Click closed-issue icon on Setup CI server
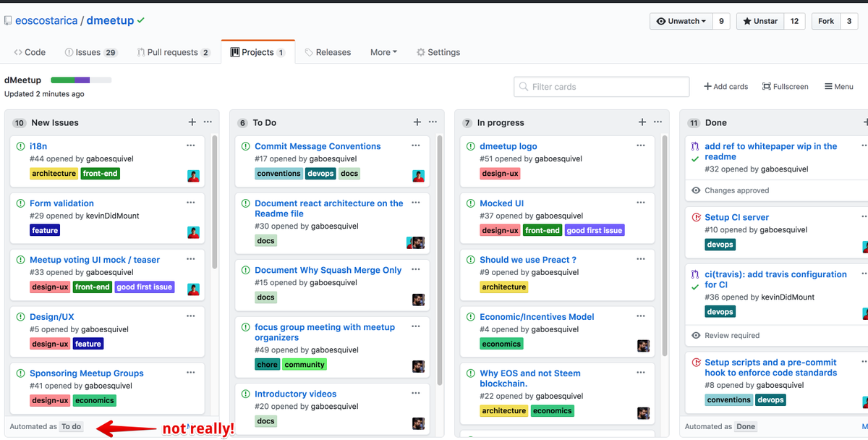868x440 pixels. pyautogui.click(x=696, y=217)
